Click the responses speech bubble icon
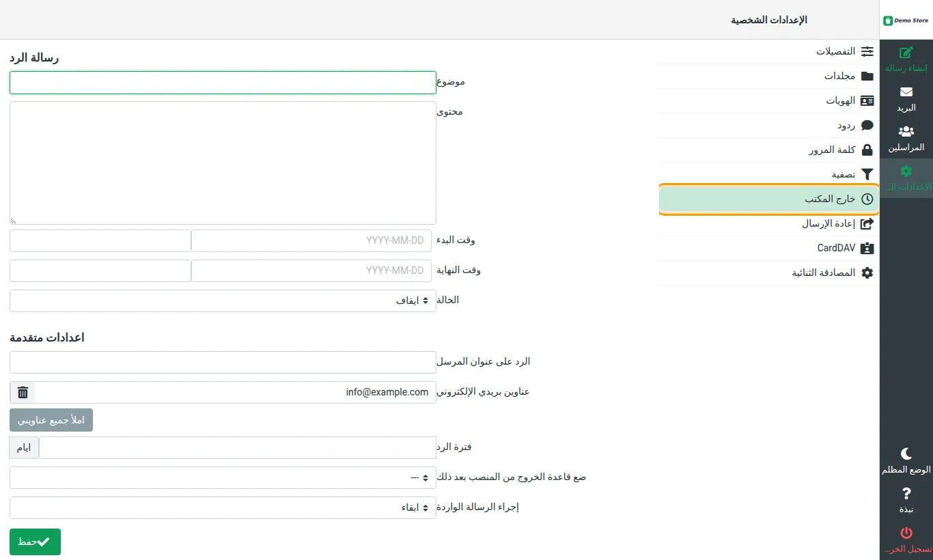Screen dimensions: 933x560 867,126
